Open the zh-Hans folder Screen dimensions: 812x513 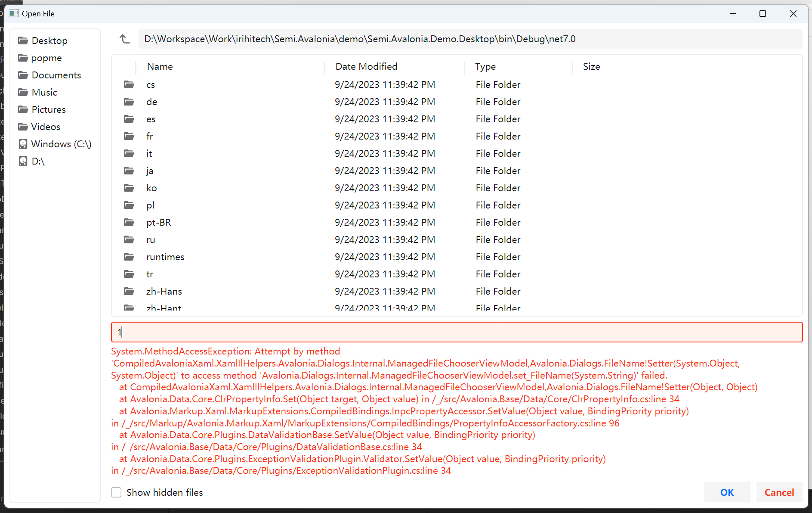(x=164, y=291)
